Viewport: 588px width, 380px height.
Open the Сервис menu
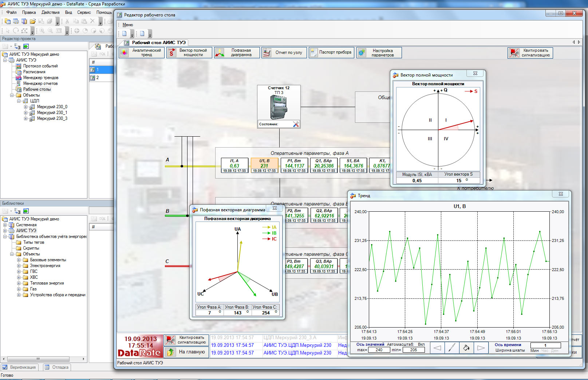tap(84, 12)
